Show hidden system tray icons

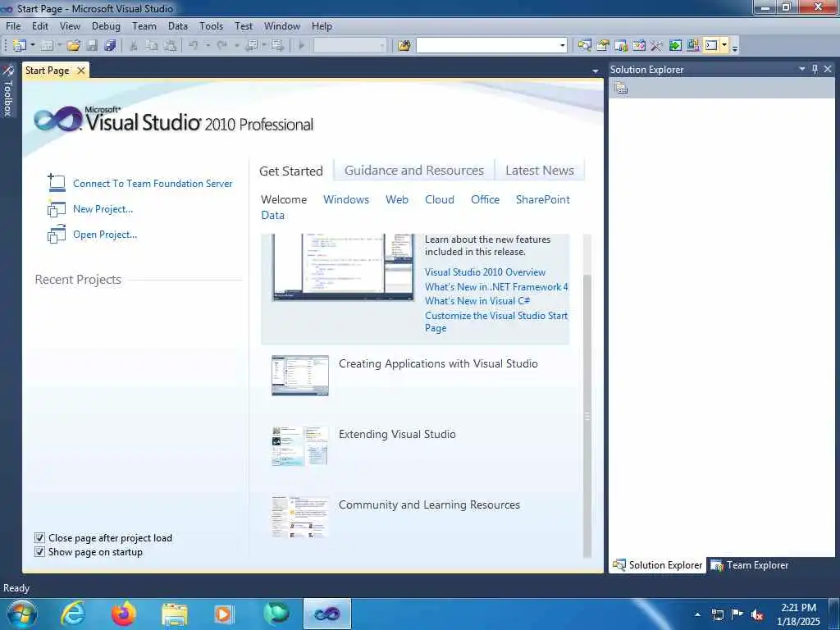click(x=697, y=614)
